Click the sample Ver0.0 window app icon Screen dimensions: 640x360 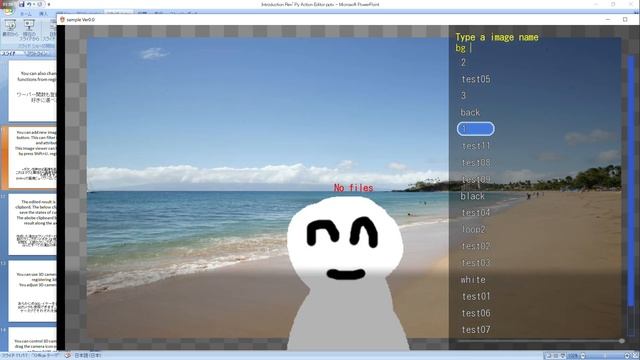pos(62,19)
